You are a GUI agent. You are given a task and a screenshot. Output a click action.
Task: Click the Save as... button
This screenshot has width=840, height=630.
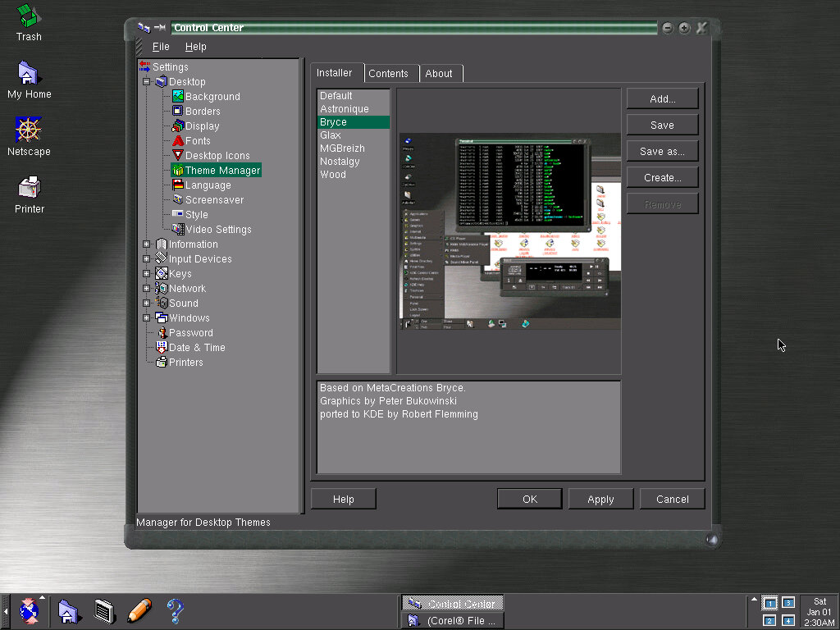coord(662,151)
